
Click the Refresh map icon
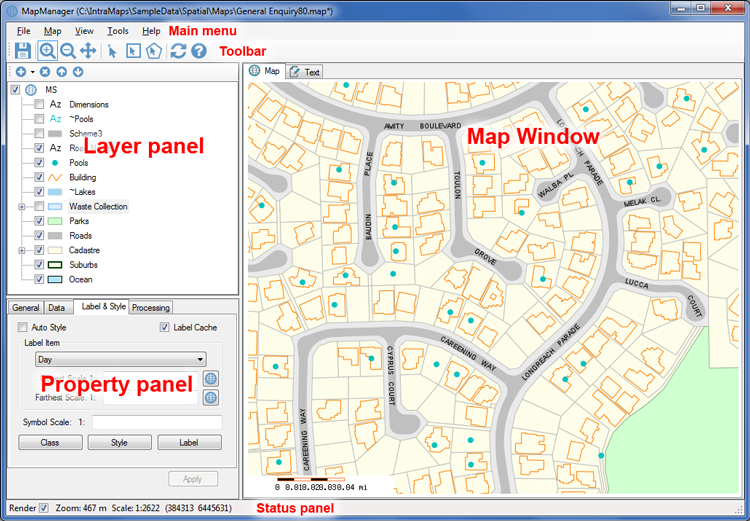tap(178, 51)
